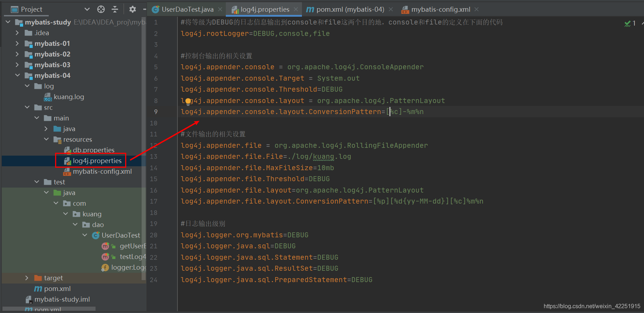Close the mybatis-config.xml tab
This screenshot has height=313, width=644.
(477, 9)
